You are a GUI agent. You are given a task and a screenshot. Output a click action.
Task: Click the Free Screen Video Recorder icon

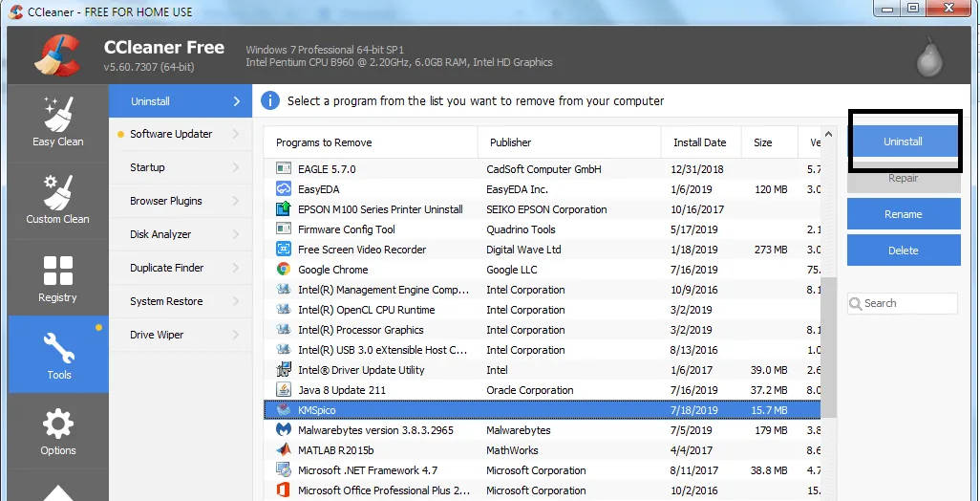click(284, 249)
